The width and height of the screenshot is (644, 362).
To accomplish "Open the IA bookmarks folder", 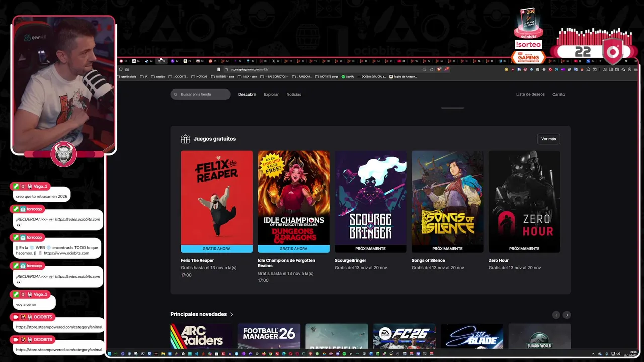I will (144, 77).
